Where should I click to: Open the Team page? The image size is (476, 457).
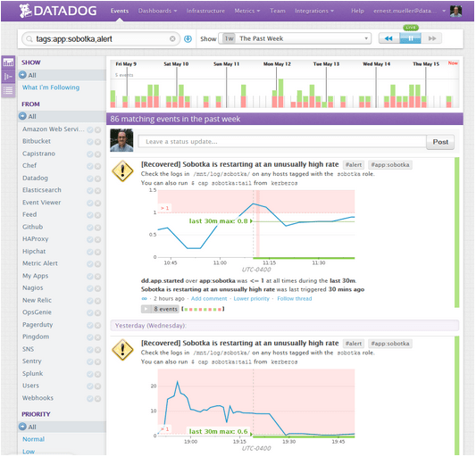[278, 11]
